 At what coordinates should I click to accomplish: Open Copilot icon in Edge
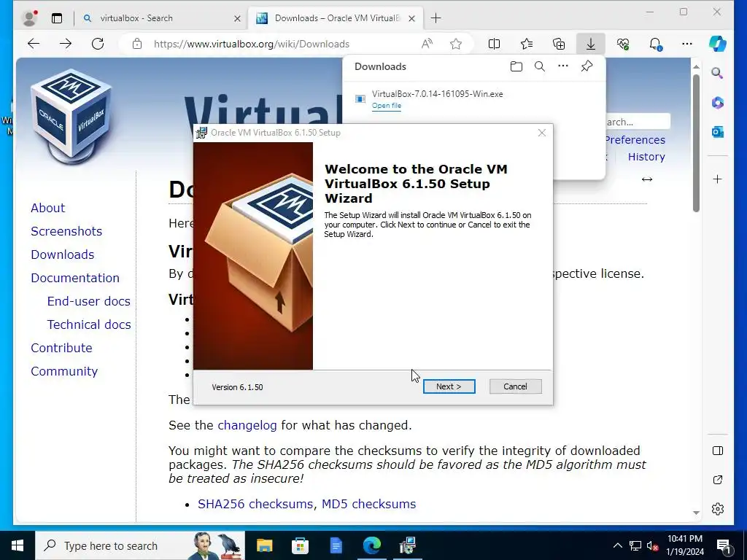point(718,44)
